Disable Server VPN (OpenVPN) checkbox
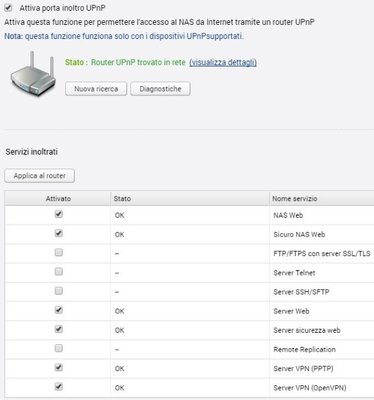This screenshot has height=400, width=374. (x=59, y=387)
